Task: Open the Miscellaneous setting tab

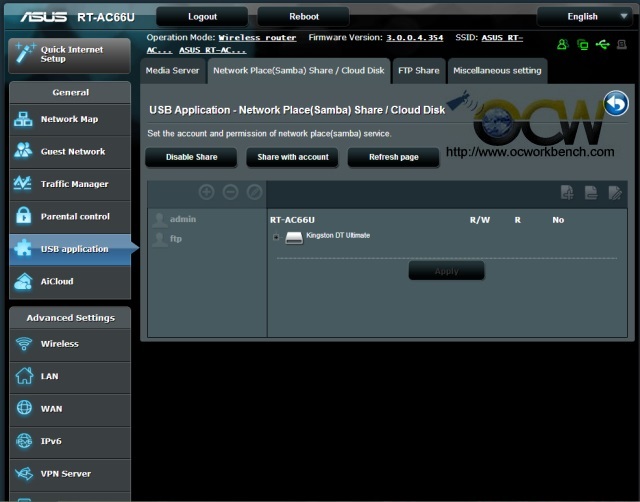Action: [497, 71]
